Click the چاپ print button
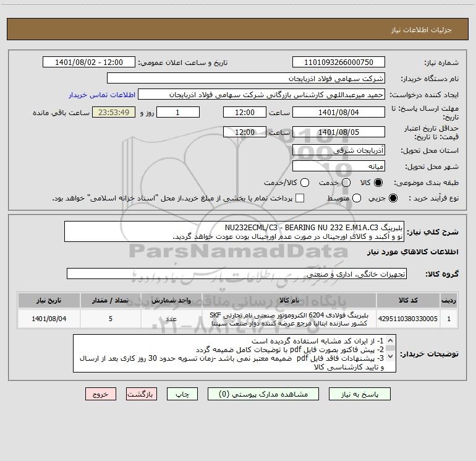This screenshot has width=476, height=461. [182, 394]
